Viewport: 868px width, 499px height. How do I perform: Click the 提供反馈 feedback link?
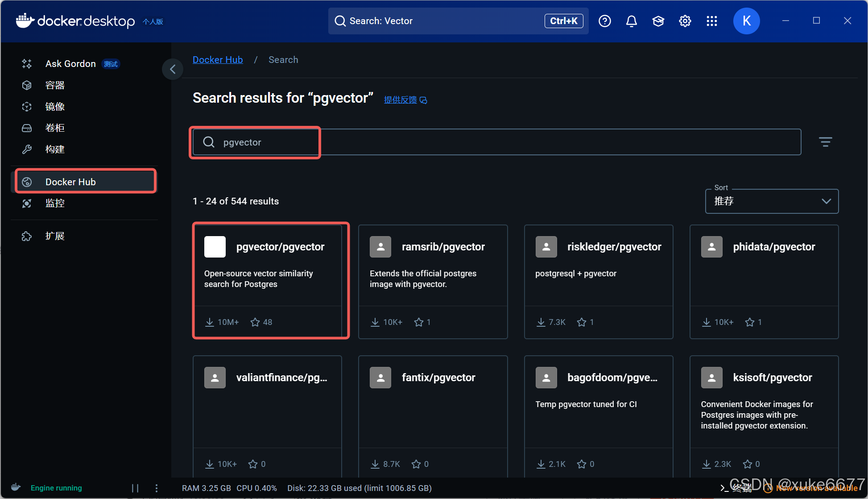click(405, 100)
